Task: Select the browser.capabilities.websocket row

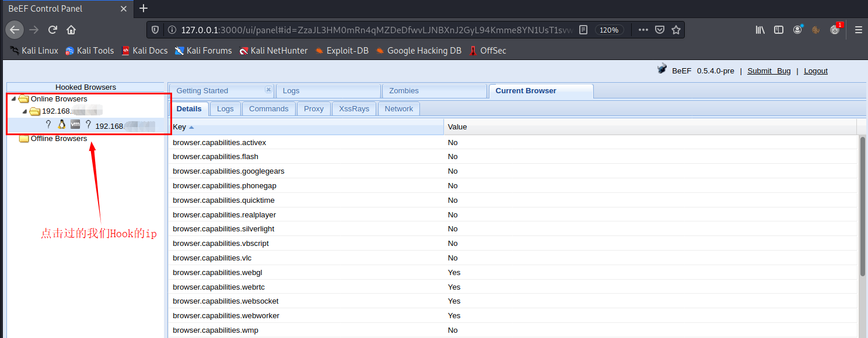Action: 513,301
